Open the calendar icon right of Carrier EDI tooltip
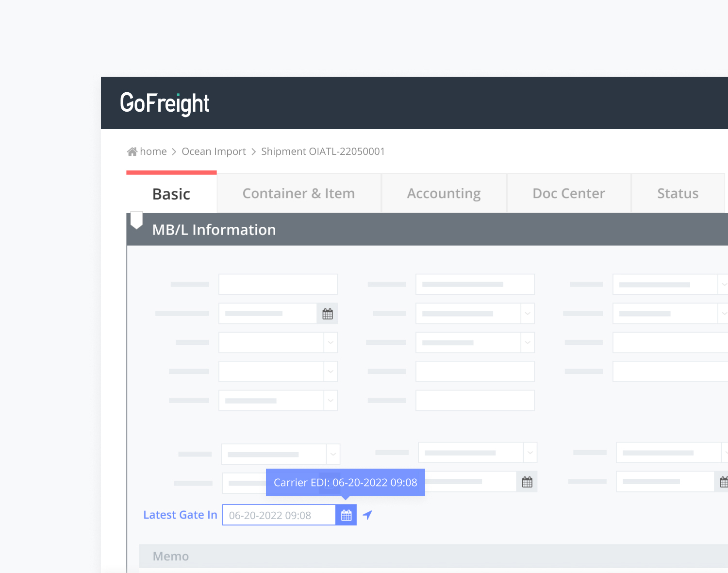 527,482
